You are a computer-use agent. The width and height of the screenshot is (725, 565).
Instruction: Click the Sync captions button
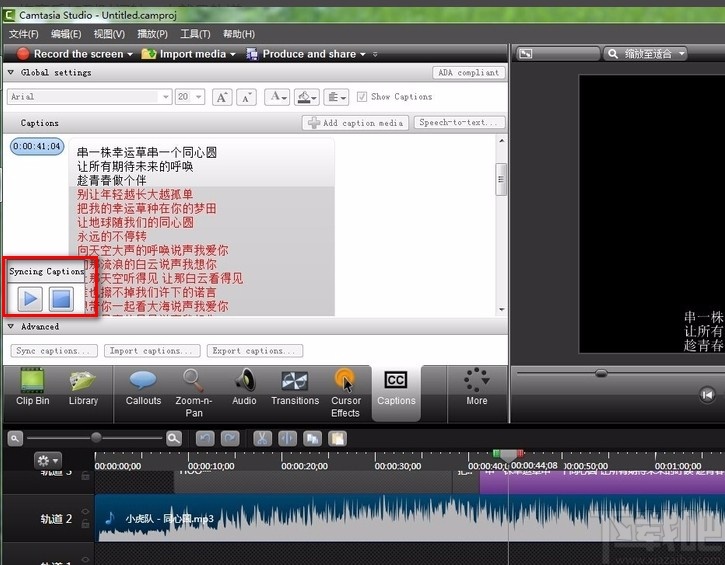pos(54,351)
